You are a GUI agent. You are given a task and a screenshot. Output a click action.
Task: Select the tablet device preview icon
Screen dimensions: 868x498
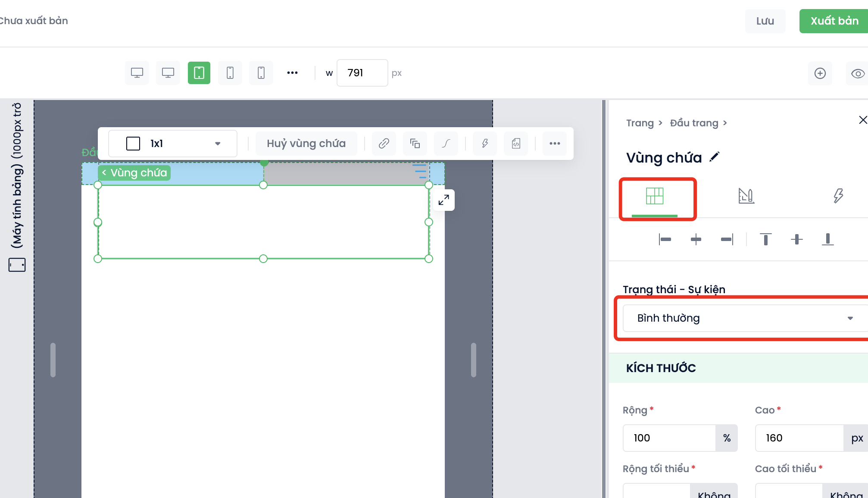point(199,73)
